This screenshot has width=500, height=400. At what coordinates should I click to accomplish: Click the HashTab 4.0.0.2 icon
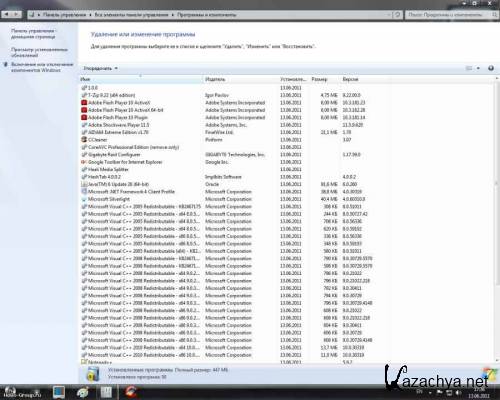tap(84, 177)
